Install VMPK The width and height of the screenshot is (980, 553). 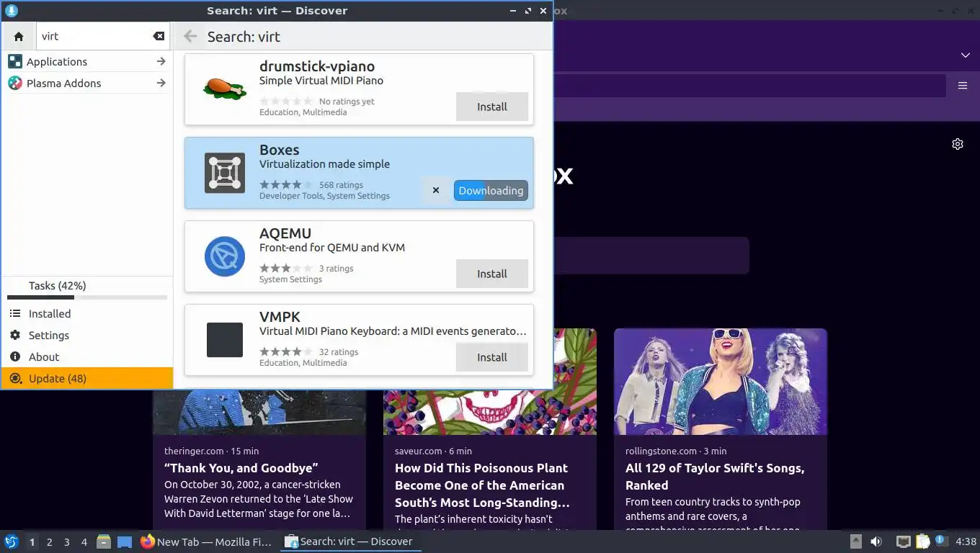pos(492,357)
